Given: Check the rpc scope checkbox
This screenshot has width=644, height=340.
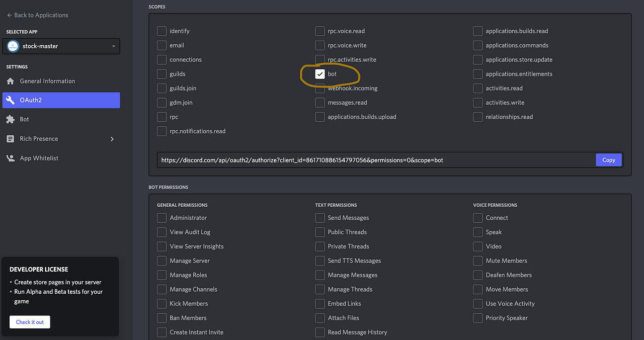Looking at the screenshot, I should (162, 117).
